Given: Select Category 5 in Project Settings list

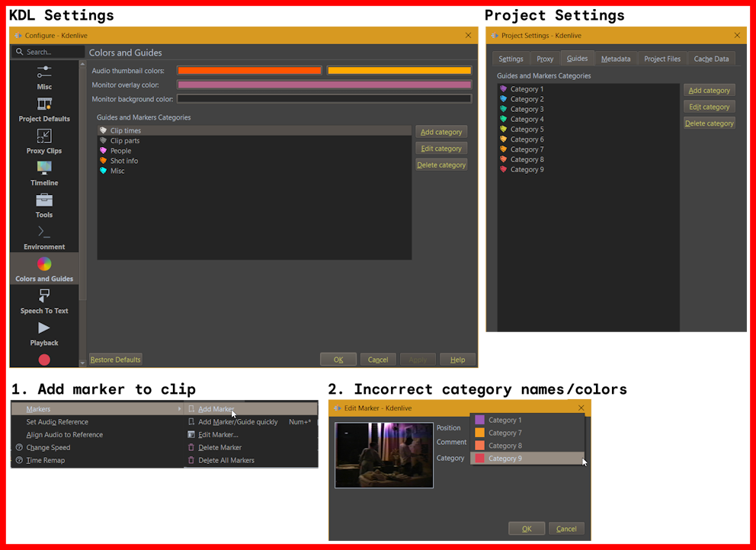Looking at the screenshot, I should [x=588, y=130].
